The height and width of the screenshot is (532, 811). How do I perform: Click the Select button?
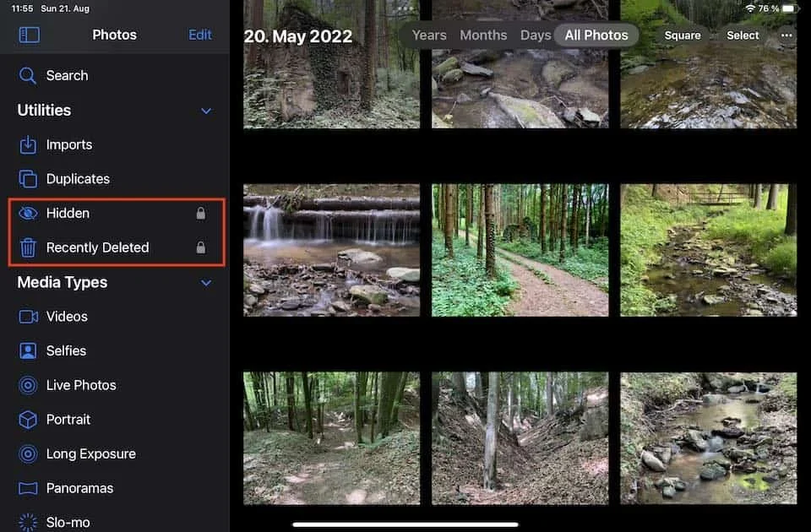pyautogui.click(x=743, y=35)
